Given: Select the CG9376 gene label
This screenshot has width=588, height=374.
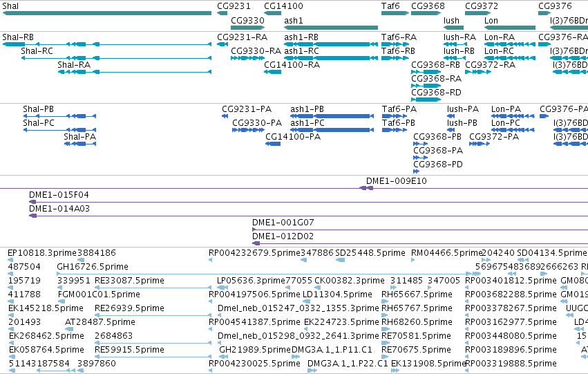Looking at the screenshot, I should (555, 6).
